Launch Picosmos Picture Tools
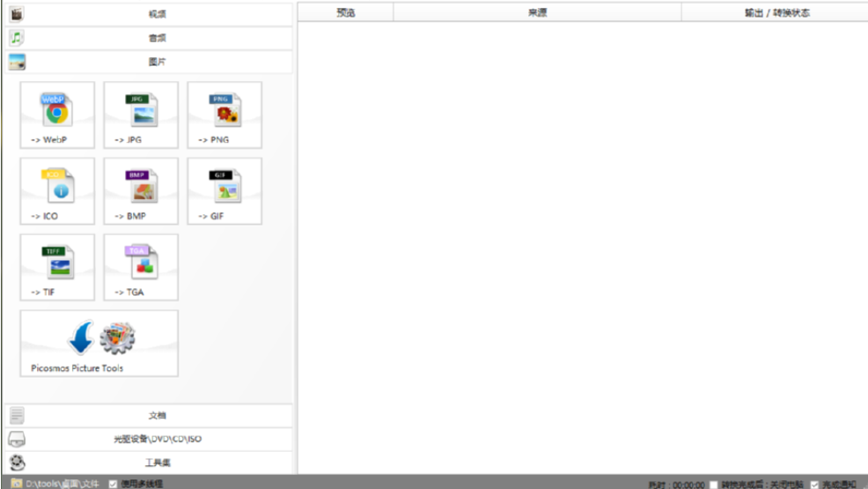Viewport: 868px width, 489px height. click(x=99, y=344)
